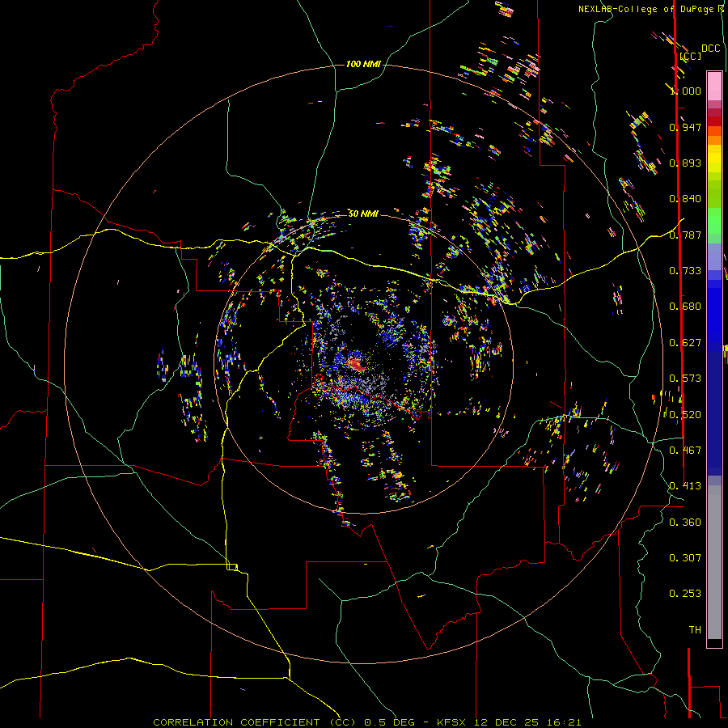
Task: Click the 0.893 scale value
Action: pos(685,163)
